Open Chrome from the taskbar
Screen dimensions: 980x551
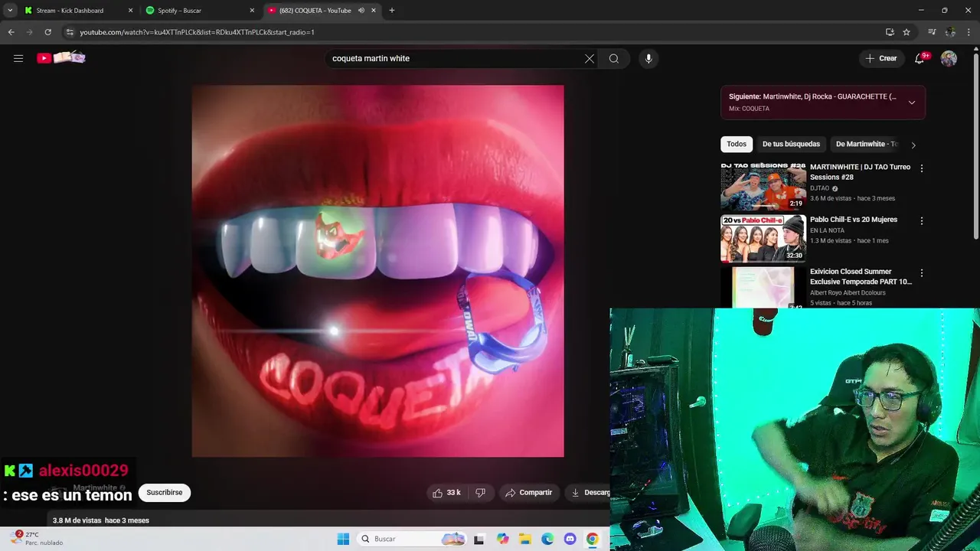point(592,539)
